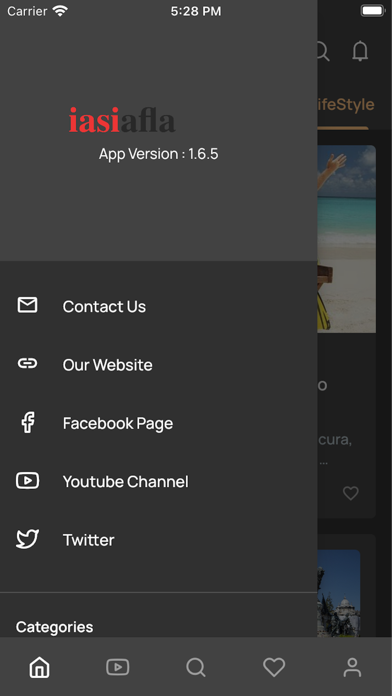Viewport: 392px width, 696px height.
Task: Open the profile tab in bottom bar
Action: click(352, 667)
